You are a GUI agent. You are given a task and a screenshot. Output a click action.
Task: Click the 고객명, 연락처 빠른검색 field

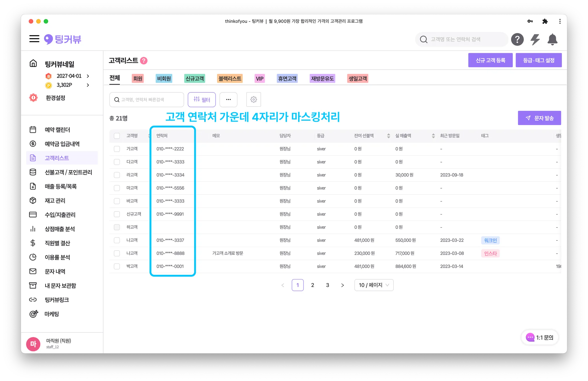click(146, 100)
